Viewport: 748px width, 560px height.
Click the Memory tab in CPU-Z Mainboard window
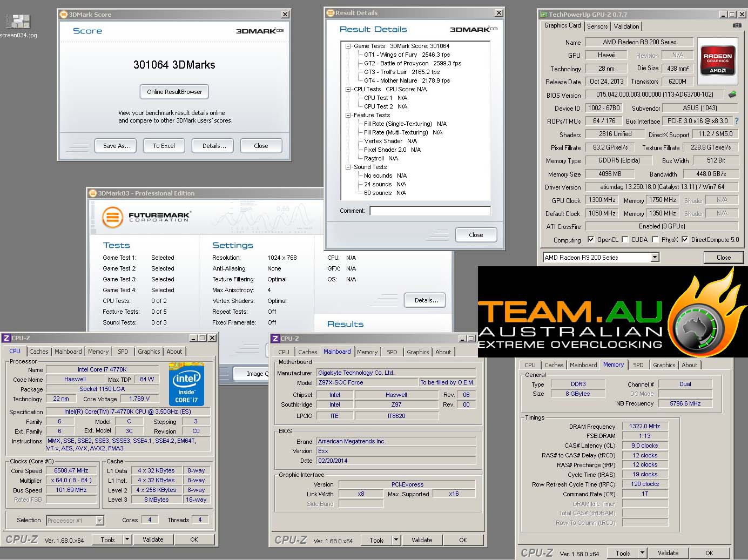[x=367, y=352]
